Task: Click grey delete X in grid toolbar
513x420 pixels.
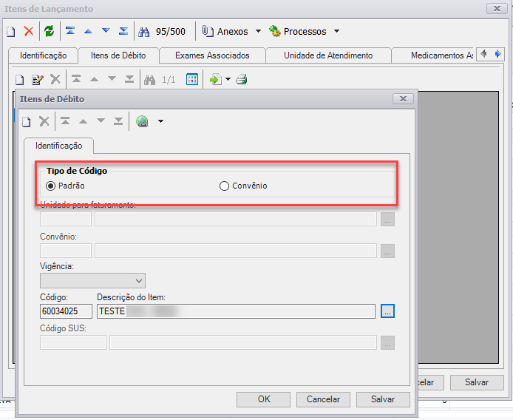Action: 55,79
